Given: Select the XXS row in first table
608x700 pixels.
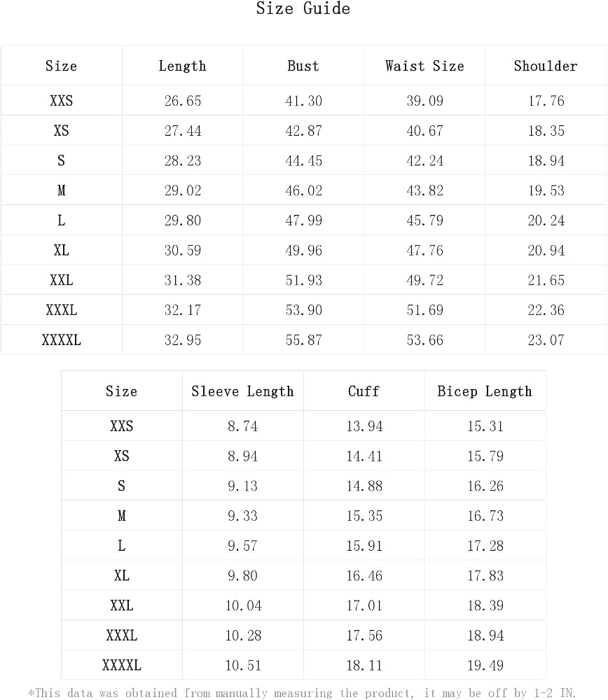Looking at the screenshot, I should [303, 100].
